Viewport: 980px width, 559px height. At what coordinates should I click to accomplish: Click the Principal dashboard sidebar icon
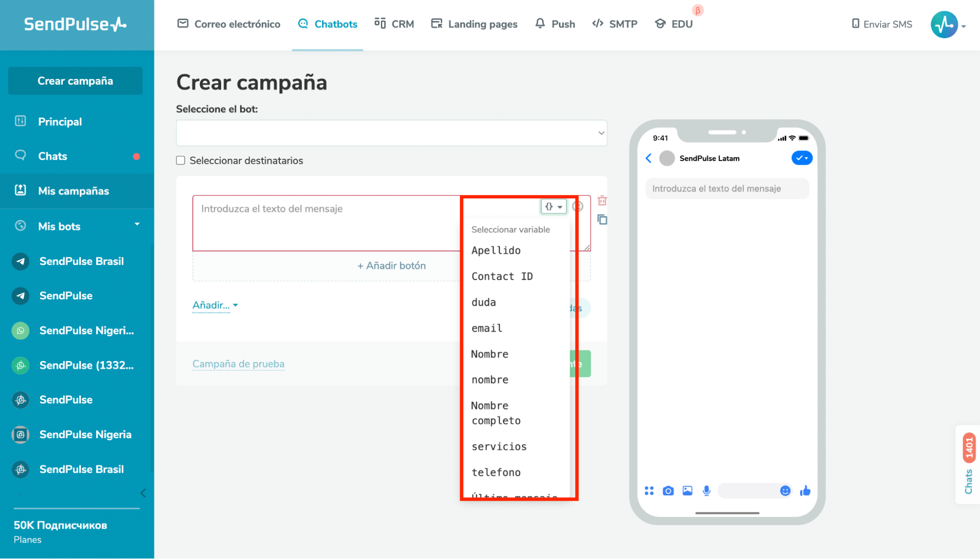(21, 121)
